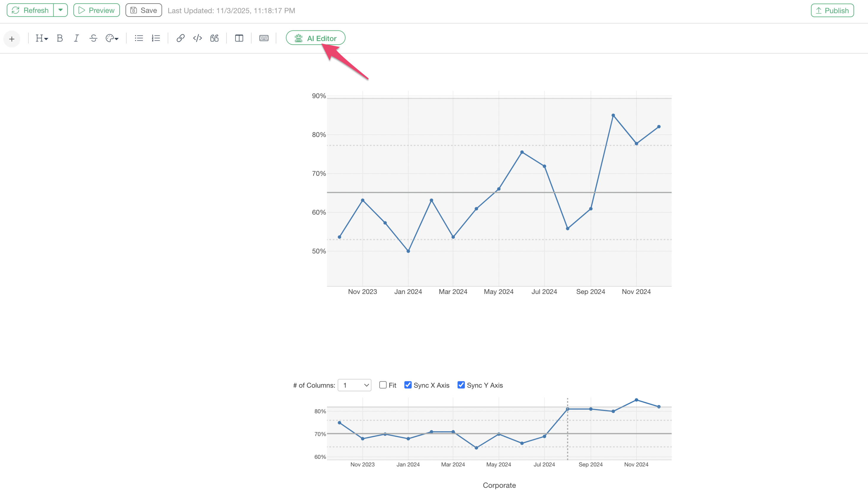Open the AI Editor
The width and height of the screenshot is (868, 502).
316,38
